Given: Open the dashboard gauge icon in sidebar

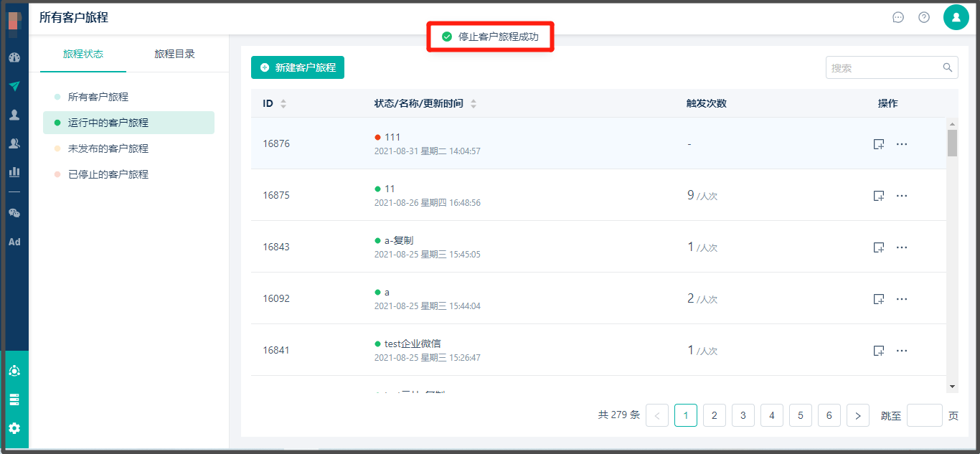Looking at the screenshot, I should 14,57.
